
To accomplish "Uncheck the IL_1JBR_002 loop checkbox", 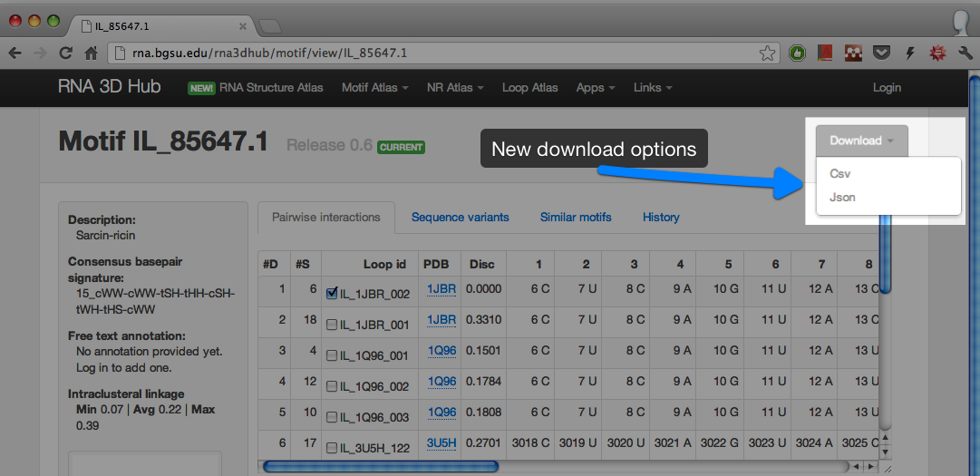I will 332,293.
